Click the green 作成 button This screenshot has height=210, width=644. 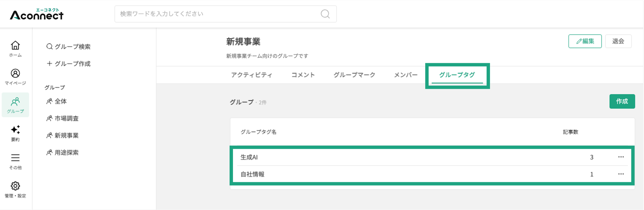click(x=622, y=101)
